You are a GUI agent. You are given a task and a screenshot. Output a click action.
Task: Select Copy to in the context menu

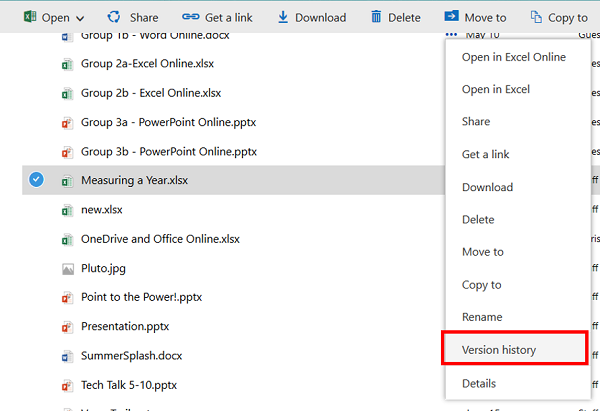click(x=481, y=285)
